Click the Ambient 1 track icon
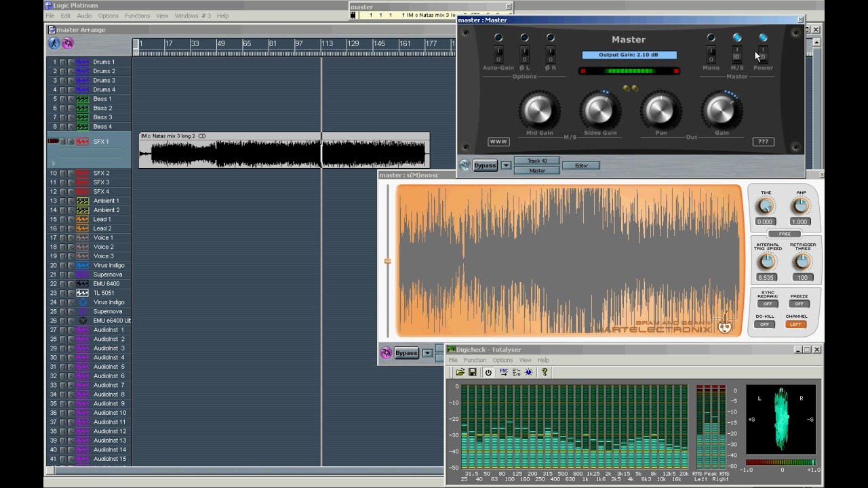Viewport: 868px width, 488px height. 82,201
